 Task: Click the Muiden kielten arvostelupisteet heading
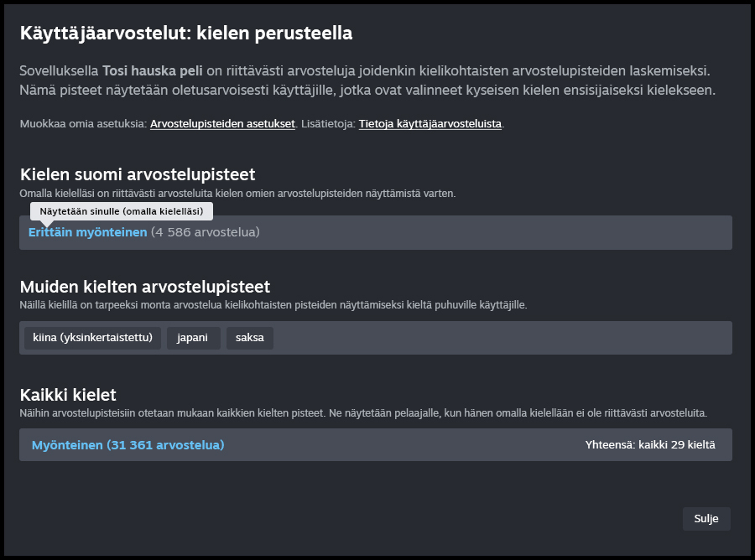(x=144, y=288)
